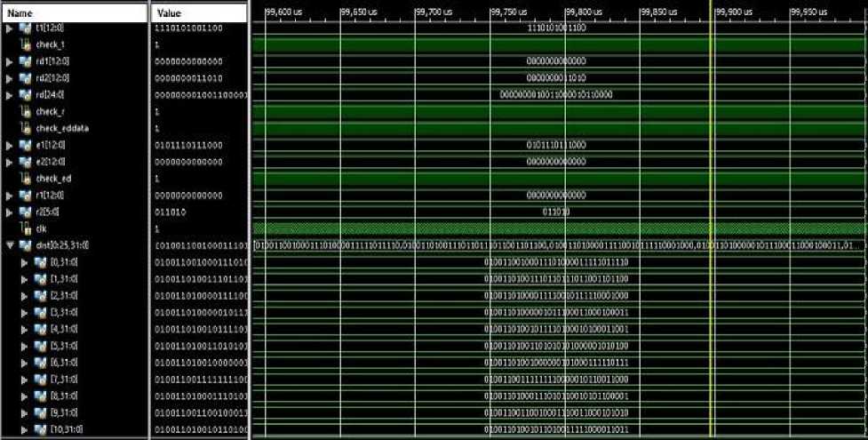868x440 pixels.
Task: Click the array icon for dist[0:25,31:0]
Action: [25, 245]
